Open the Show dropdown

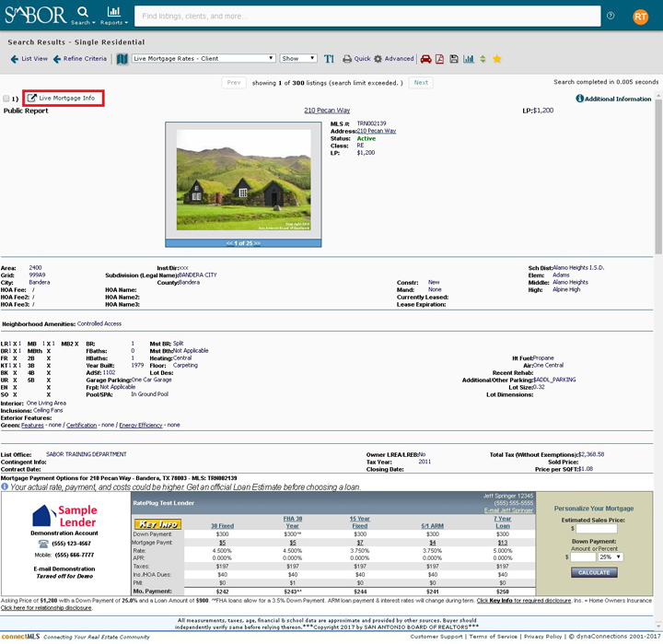point(298,59)
